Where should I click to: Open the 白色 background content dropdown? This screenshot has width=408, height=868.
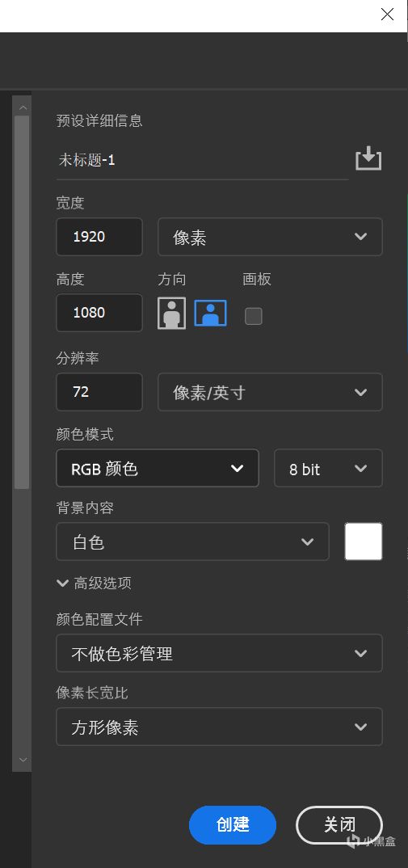(x=192, y=541)
